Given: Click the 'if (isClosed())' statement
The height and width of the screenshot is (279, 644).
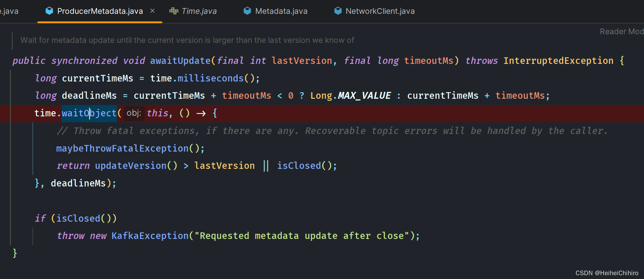Looking at the screenshot, I should coord(76,219).
